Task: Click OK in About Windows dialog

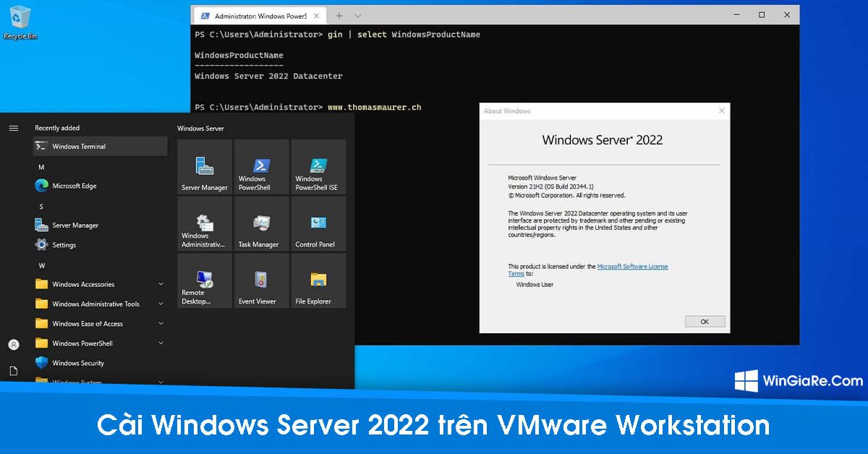Action: click(705, 322)
